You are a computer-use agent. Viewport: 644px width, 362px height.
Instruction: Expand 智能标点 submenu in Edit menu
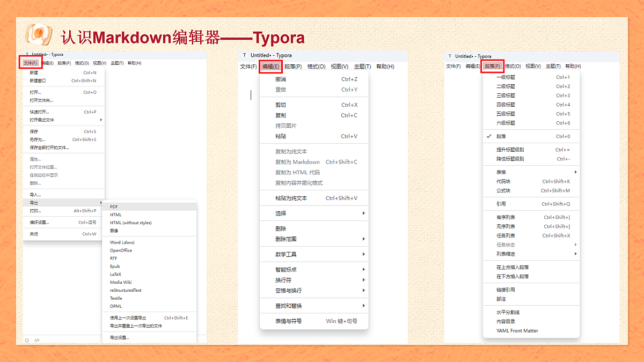point(314,269)
